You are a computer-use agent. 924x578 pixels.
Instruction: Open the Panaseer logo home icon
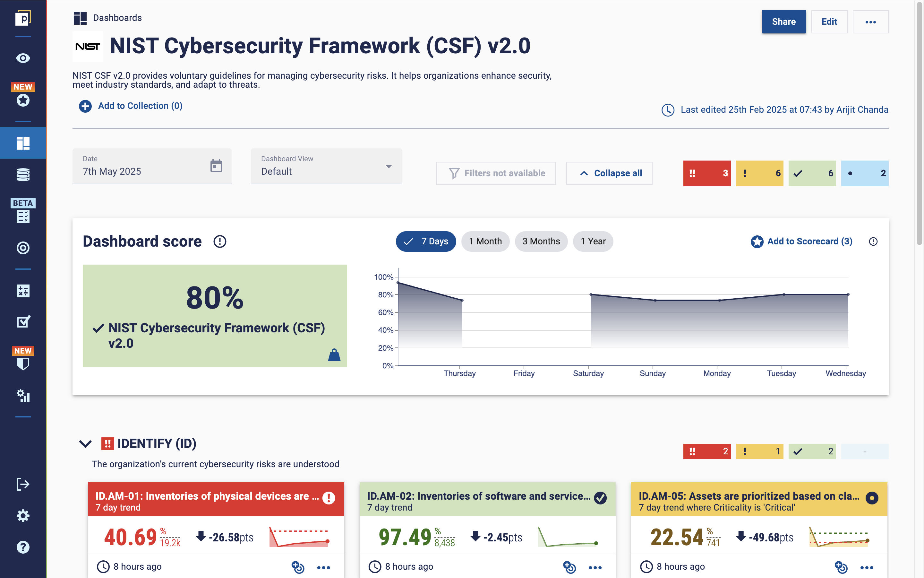click(x=23, y=18)
